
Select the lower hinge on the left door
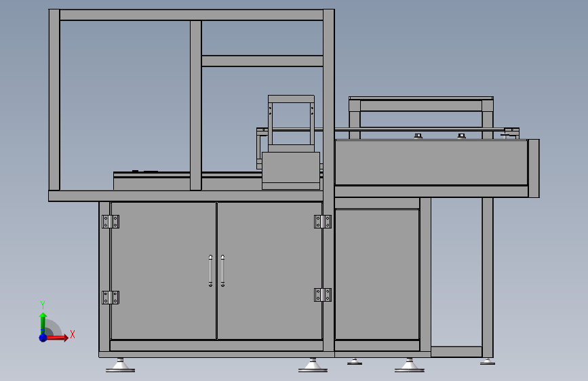click(111, 298)
